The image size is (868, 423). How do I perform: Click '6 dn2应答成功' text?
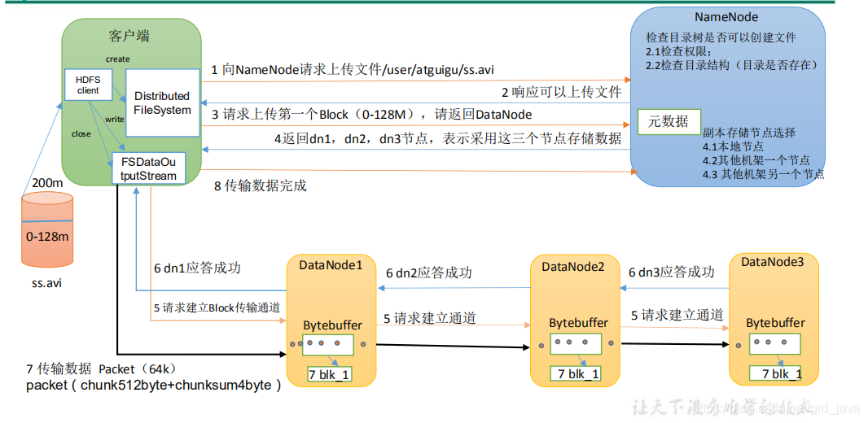pos(429,273)
